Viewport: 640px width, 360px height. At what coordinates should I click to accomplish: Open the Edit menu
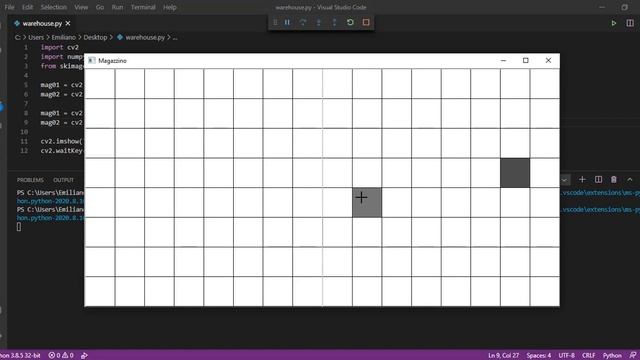pyautogui.click(x=27, y=7)
